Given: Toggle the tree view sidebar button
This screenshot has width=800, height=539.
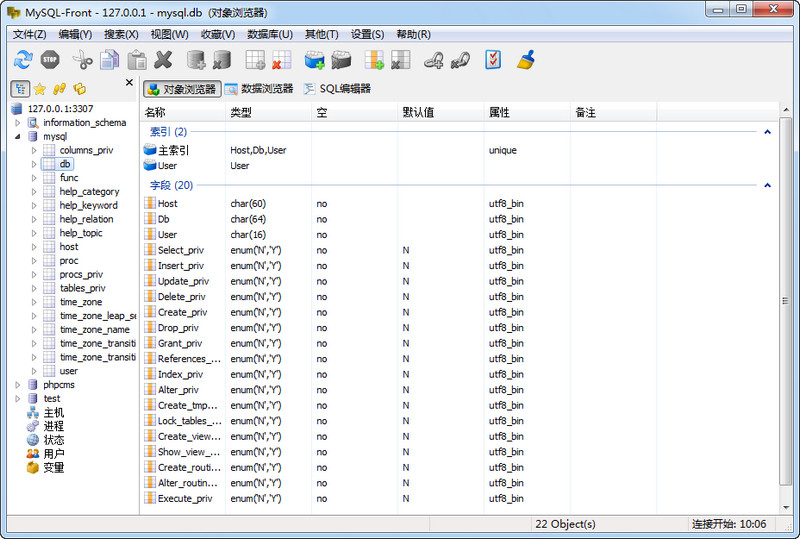Looking at the screenshot, I should (20, 89).
